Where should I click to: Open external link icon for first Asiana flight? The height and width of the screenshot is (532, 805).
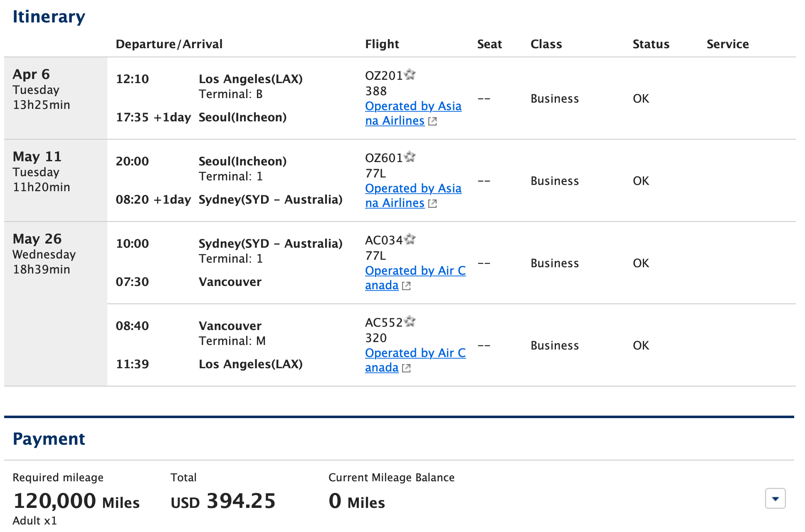[432, 121]
